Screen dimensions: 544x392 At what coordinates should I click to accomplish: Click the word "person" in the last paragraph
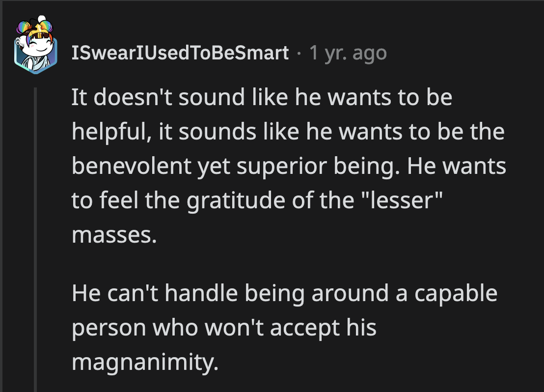tap(109, 328)
